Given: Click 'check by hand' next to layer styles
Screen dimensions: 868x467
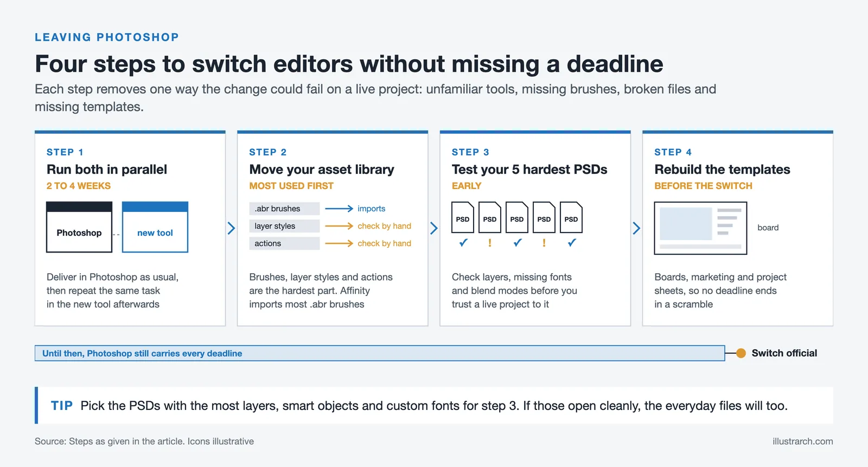Looking at the screenshot, I should 385,226.
